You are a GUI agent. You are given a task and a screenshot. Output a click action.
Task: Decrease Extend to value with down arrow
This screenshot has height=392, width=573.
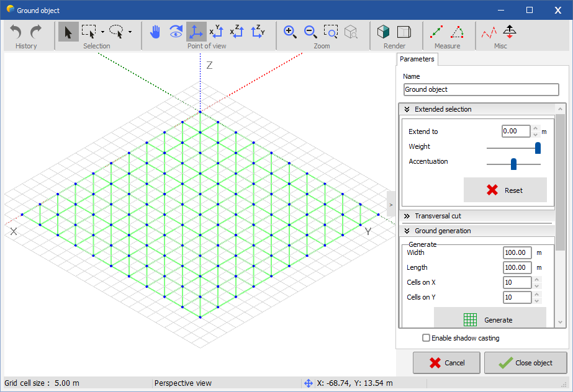coord(535,135)
